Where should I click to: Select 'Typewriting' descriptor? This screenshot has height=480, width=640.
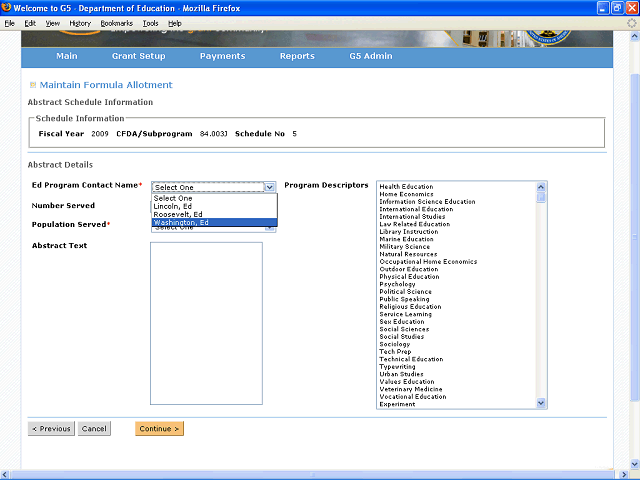(x=397, y=367)
